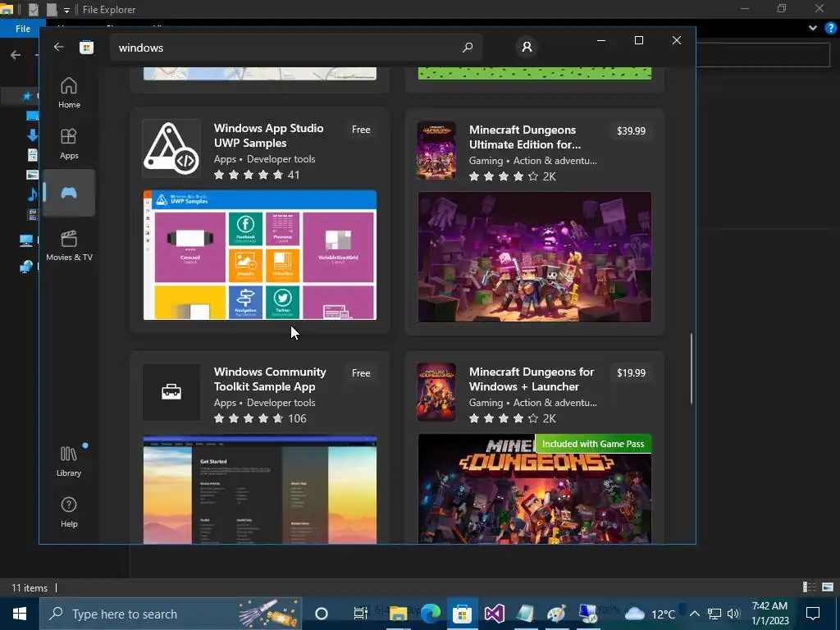
Task: Select the Gaming controller tab
Action: pos(69,193)
